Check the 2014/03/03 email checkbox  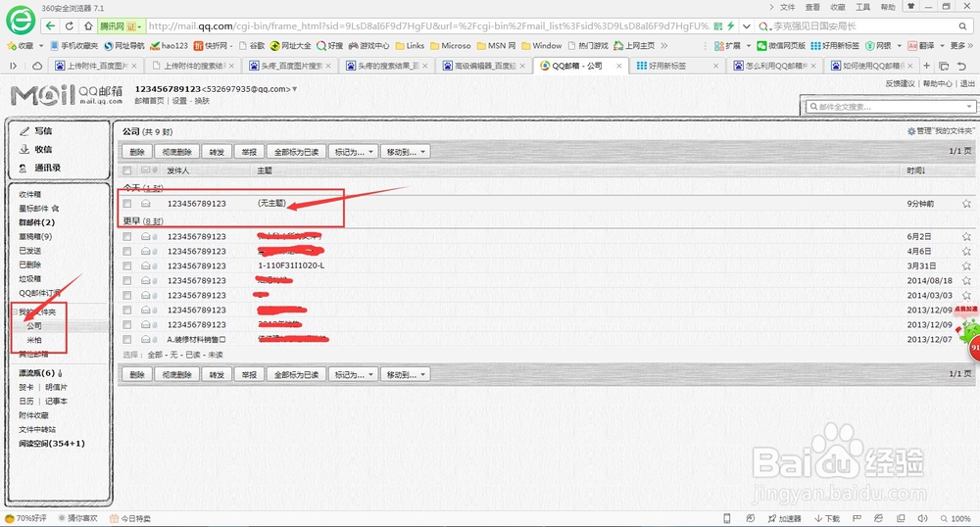(127, 296)
